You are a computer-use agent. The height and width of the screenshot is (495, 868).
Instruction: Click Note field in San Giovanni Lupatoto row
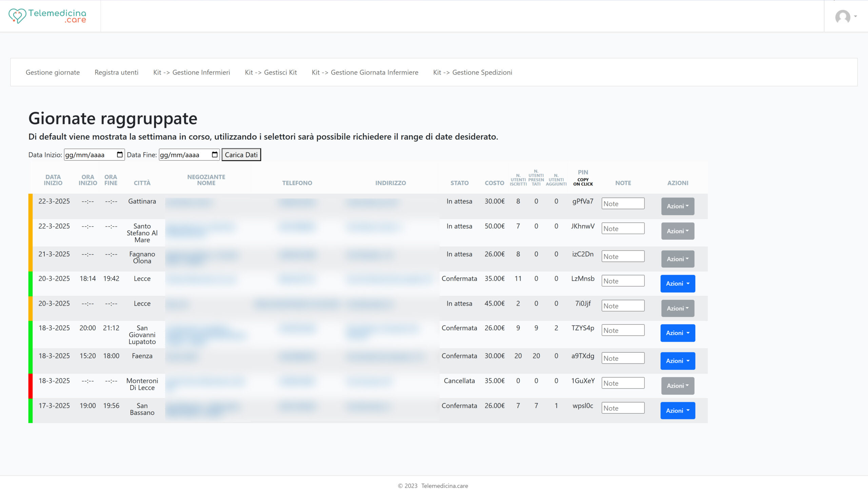coord(623,330)
